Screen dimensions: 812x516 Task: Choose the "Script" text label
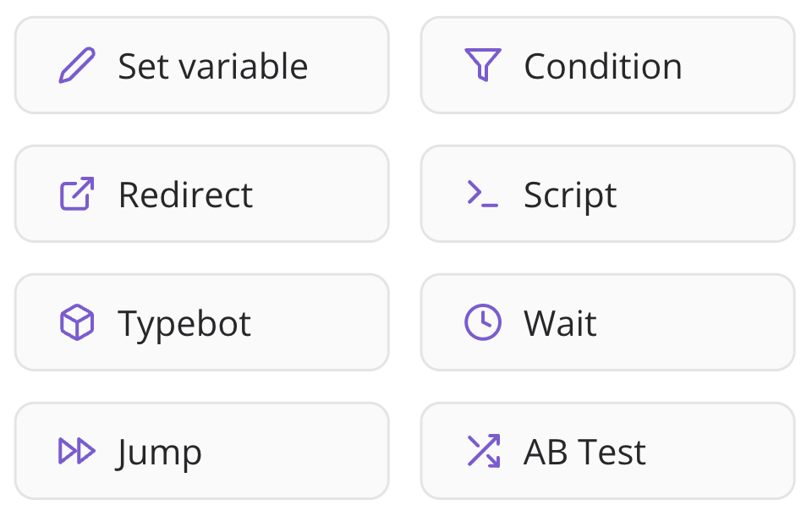(x=570, y=195)
